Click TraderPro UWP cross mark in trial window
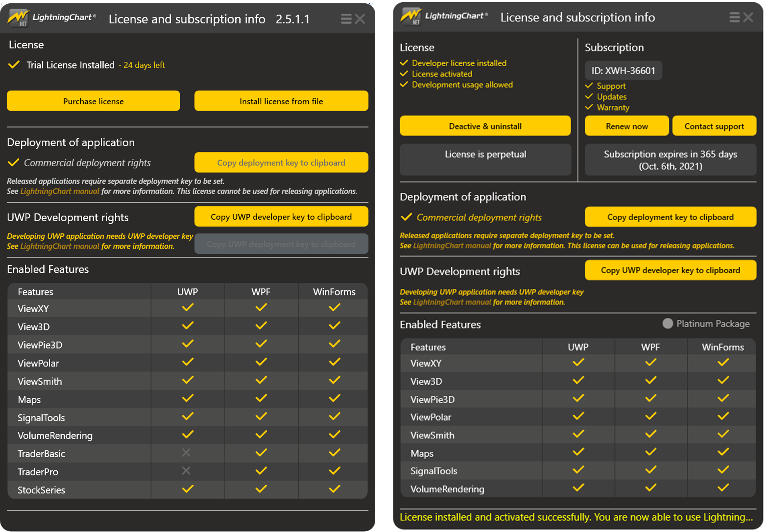 pyautogui.click(x=186, y=471)
